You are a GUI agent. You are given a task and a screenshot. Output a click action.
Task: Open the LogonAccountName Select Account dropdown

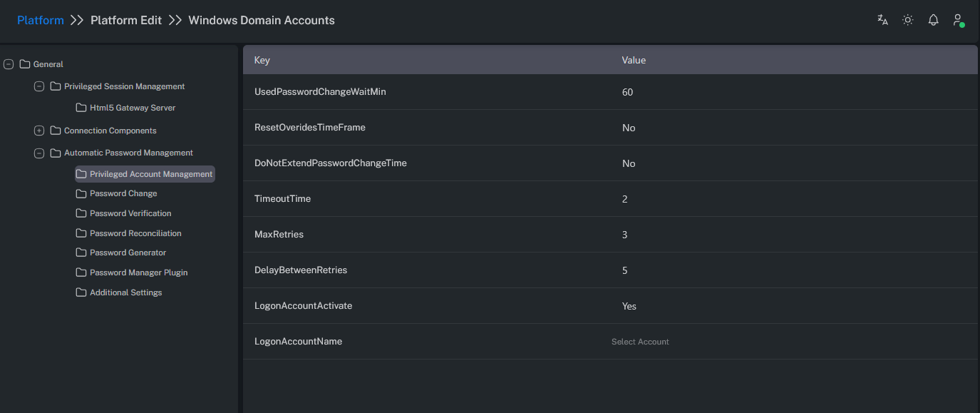pyautogui.click(x=640, y=342)
